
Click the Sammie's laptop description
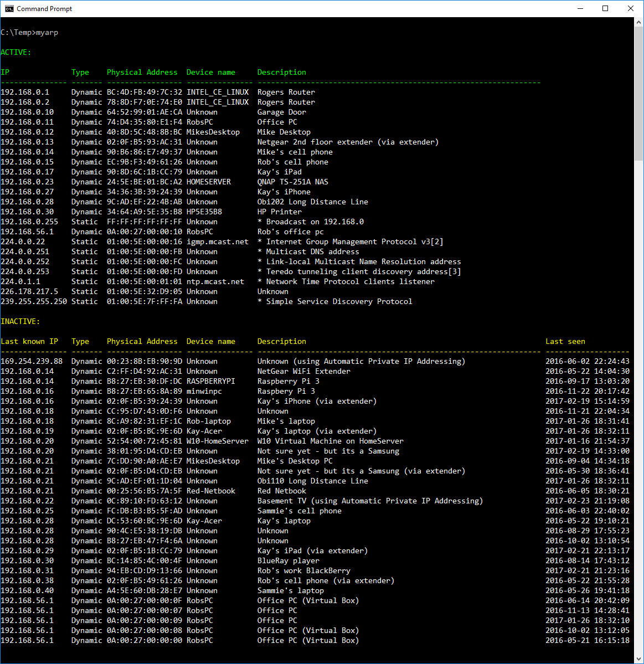291,591
